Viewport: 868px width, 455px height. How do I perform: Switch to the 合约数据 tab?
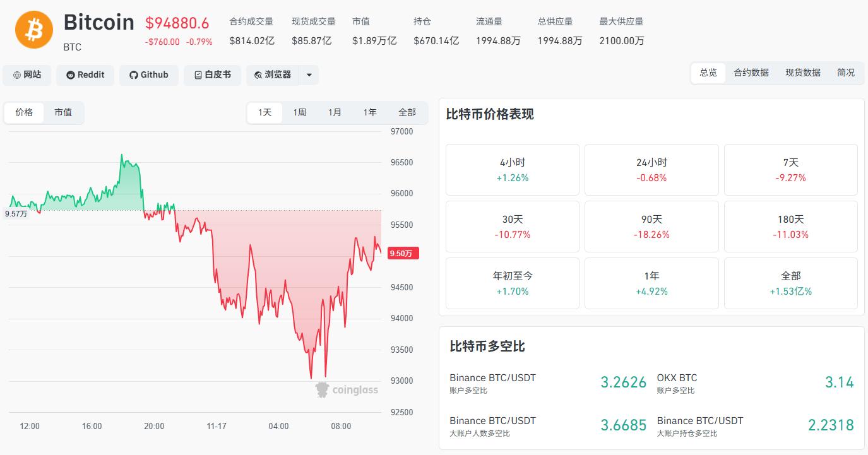tap(751, 72)
